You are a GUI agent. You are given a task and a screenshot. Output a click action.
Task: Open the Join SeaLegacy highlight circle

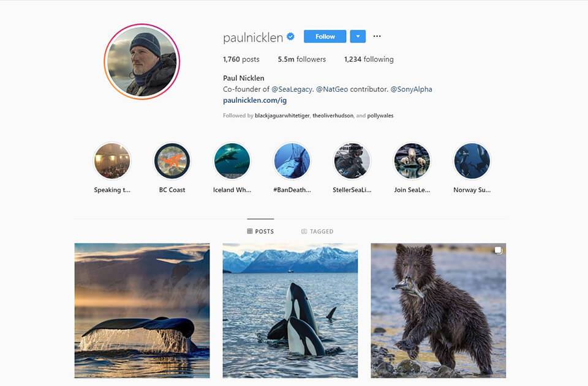tap(412, 161)
